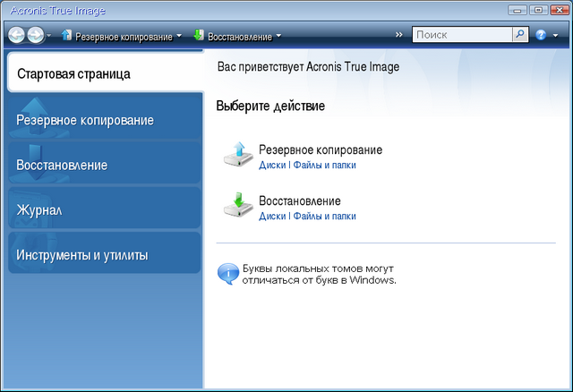Select the Стартовая страница sidebar tab
Image resolution: width=573 pixels, height=392 pixels.
(104, 73)
